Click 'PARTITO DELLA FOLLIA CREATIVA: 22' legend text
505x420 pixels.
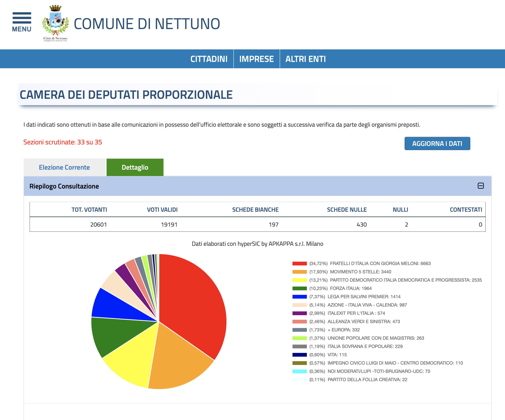click(367, 379)
